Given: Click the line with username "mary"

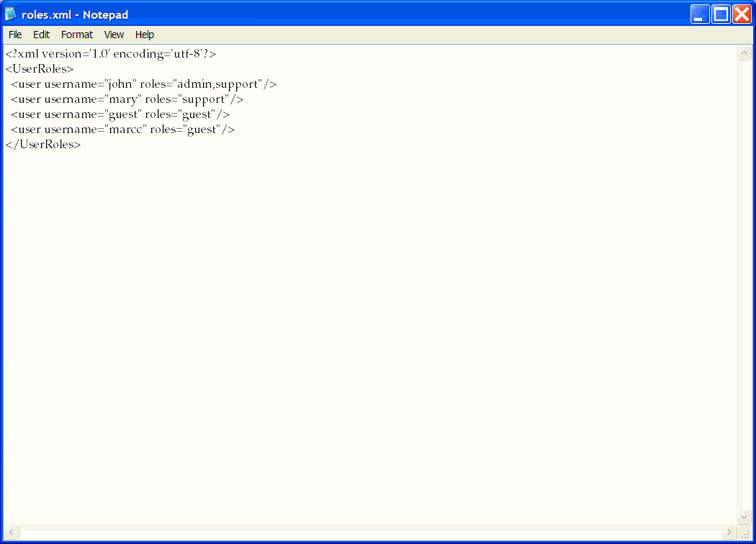Looking at the screenshot, I should point(127,99).
